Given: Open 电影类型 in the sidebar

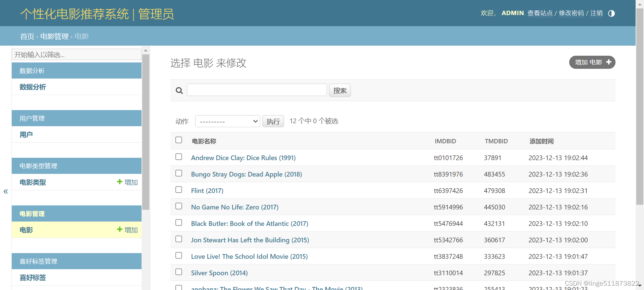Looking at the screenshot, I should [33, 182].
